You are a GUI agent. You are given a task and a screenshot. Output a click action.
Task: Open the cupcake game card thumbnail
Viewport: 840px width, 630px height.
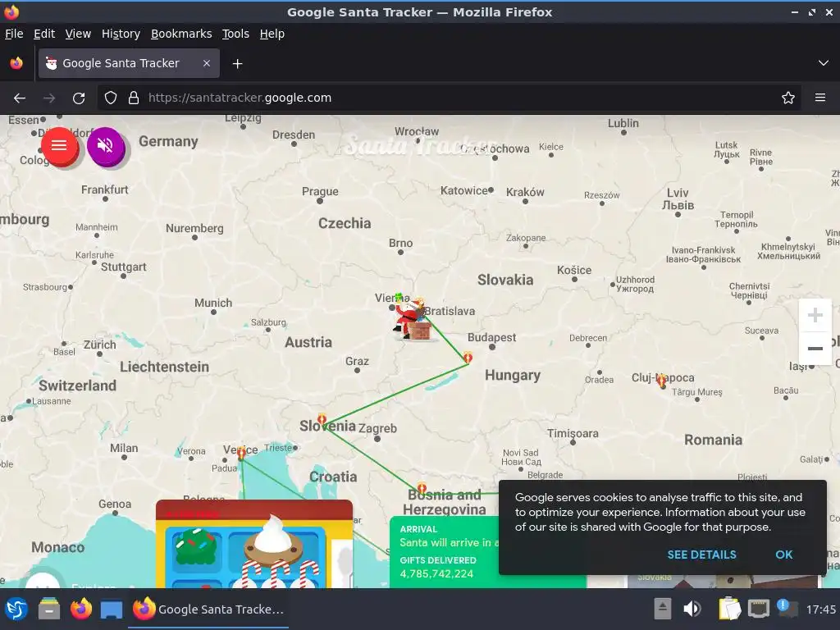(x=254, y=545)
